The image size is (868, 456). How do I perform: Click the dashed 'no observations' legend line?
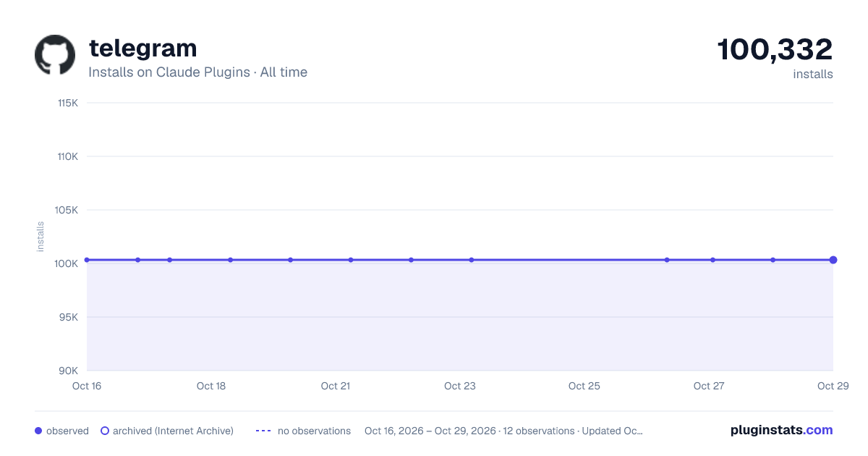[x=263, y=431]
